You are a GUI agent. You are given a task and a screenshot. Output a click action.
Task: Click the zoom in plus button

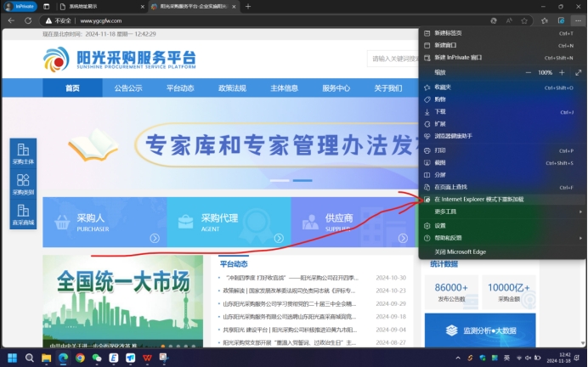[563, 72]
